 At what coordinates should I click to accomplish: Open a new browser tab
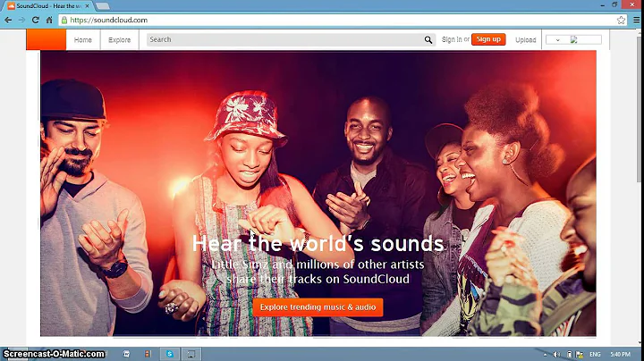click(102, 6)
